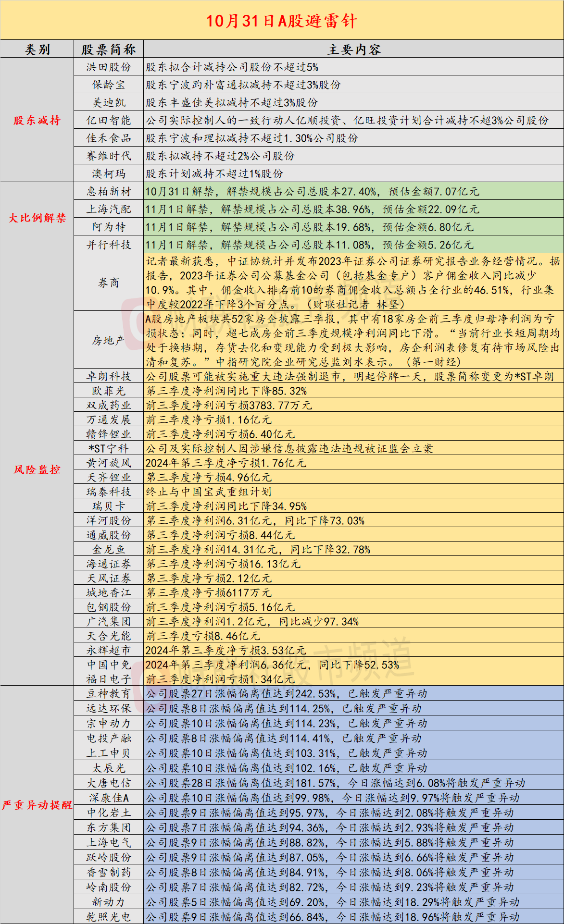
Task: Select stock name '佳禾食品'
Action: click(109, 138)
